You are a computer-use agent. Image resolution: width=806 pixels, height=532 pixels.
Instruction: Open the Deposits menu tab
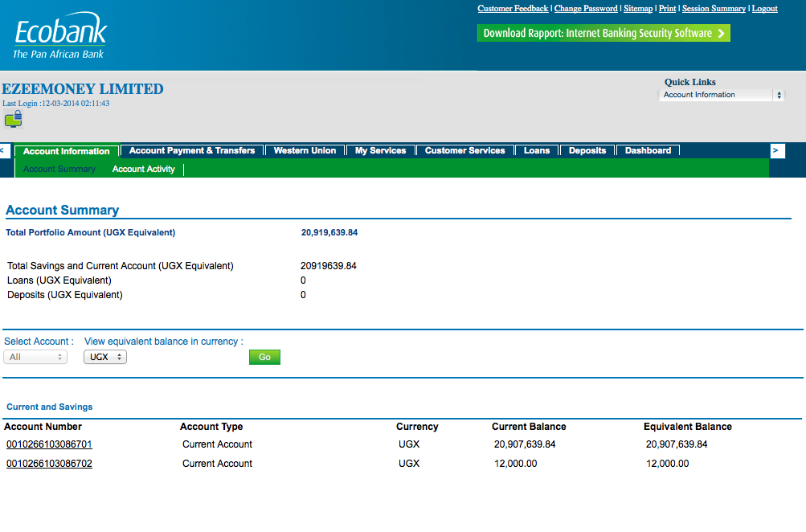(587, 150)
